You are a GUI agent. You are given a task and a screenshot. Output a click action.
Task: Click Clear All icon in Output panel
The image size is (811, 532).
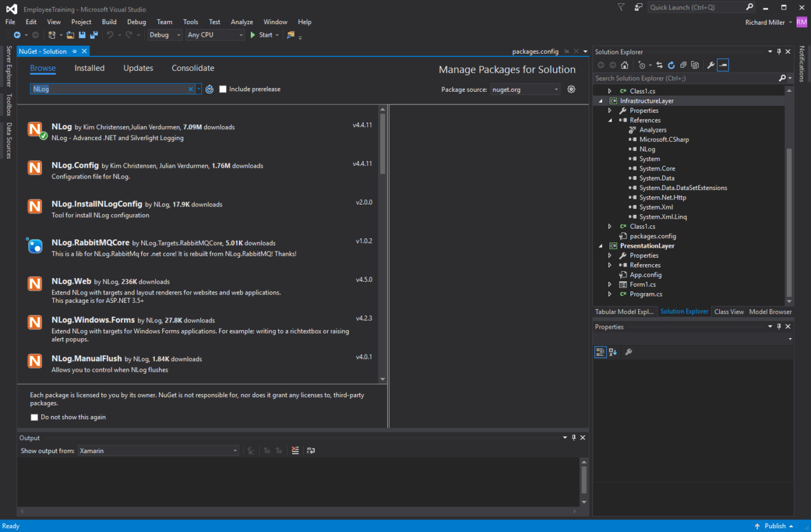[x=295, y=450]
